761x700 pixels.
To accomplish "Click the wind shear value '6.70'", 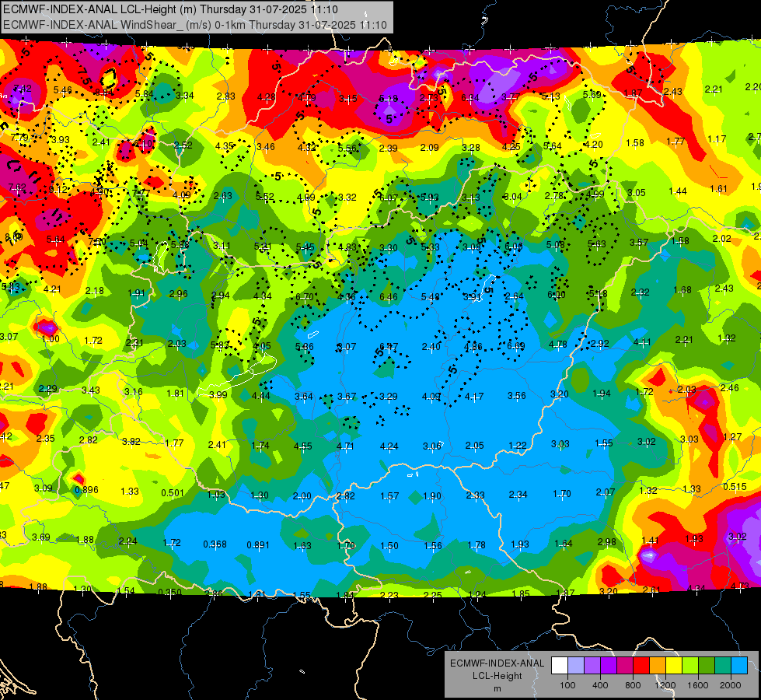I will 304,297.
